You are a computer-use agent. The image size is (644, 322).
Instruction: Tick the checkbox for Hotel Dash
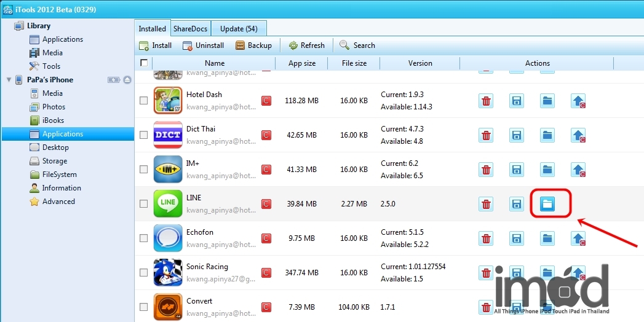[143, 101]
